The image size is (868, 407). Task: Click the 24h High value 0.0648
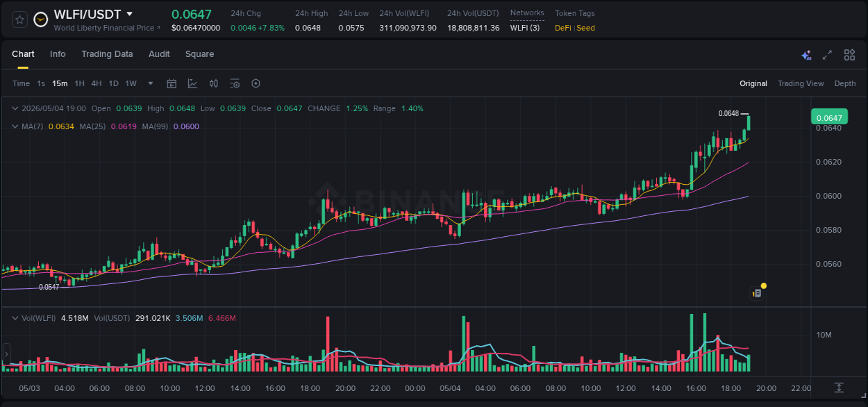point(308,28)
